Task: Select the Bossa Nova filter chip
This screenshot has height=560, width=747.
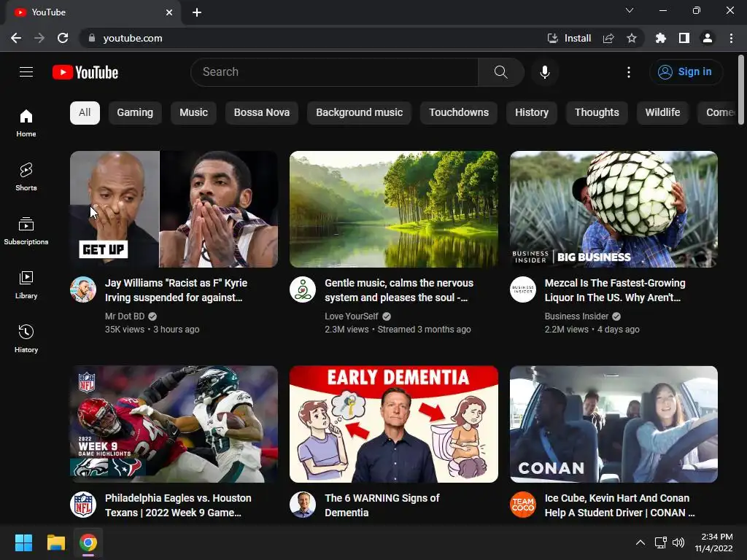Action: 262,112
